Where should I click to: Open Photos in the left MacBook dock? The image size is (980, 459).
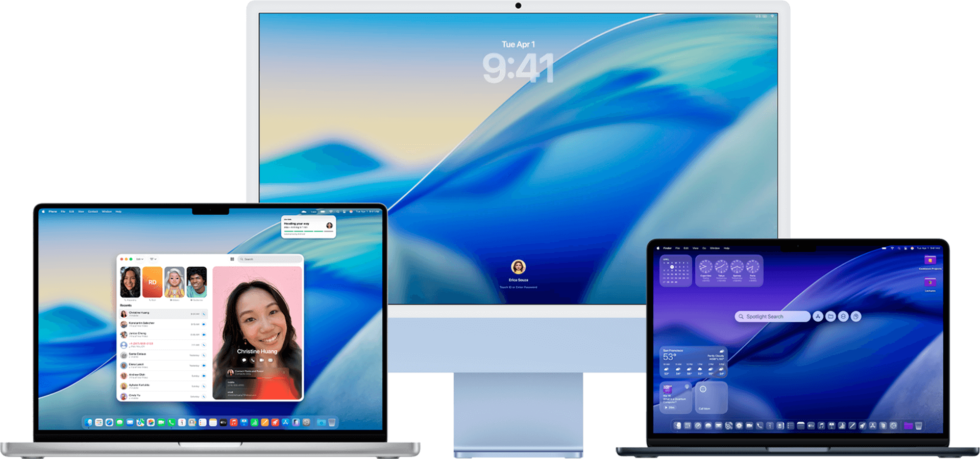coord(151,422)
